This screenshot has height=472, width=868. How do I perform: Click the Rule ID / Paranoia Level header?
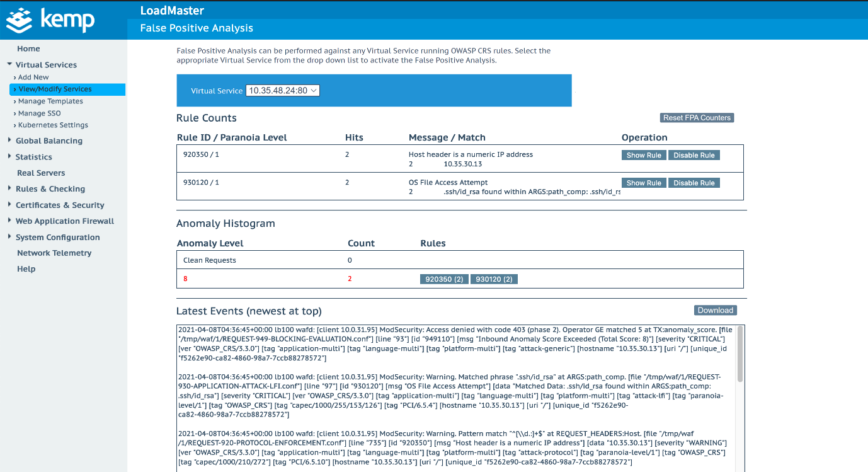coord(232,137)
